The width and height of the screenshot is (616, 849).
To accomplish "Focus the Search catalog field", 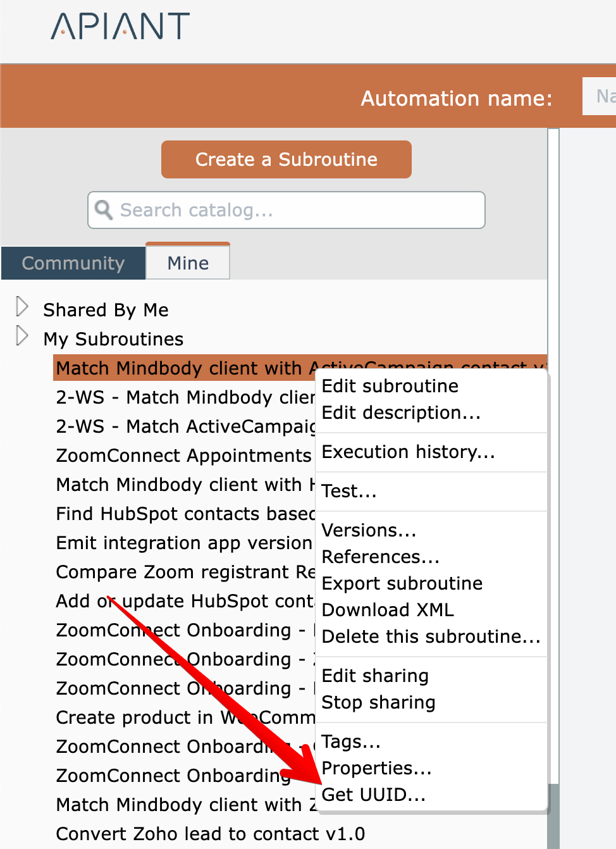I will tap(297, 210).
